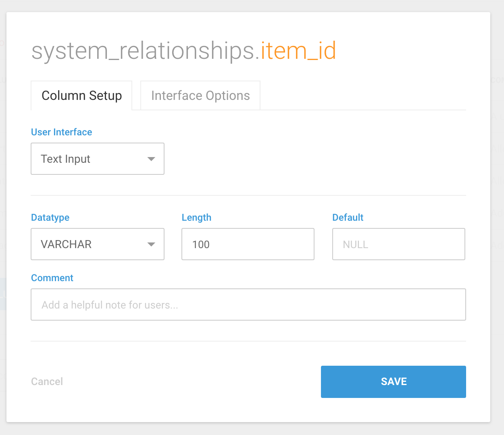Select the Column Setup tab
Screen dimensions: 504x435
click(81, 95)
